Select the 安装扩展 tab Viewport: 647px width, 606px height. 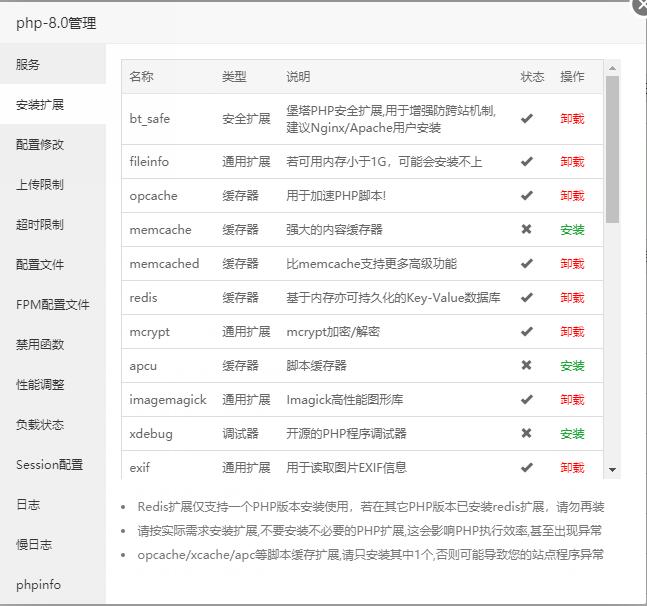click(x=53, y=104)
